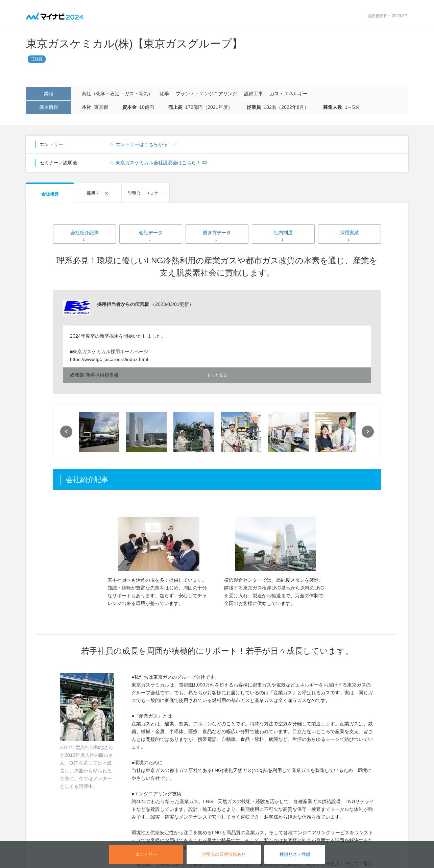This screenshot has height=868, width=434.
Task: Open tanker truck photo thumbnail
Action: [99, 432]
